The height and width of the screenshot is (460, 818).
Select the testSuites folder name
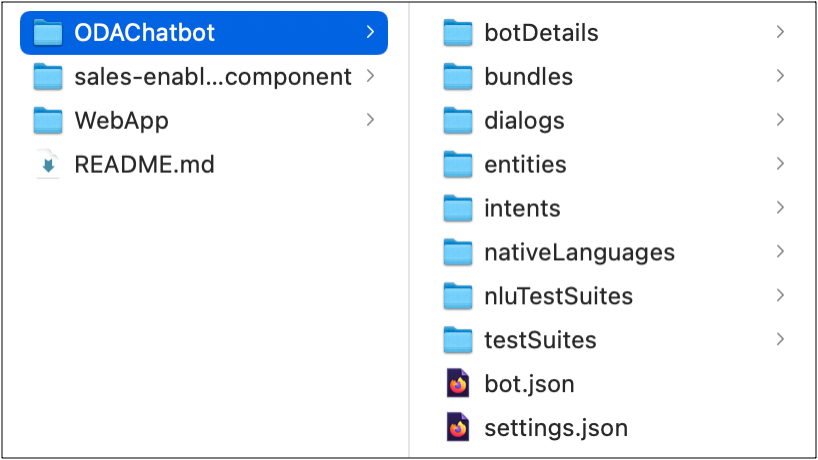point(540,340)
